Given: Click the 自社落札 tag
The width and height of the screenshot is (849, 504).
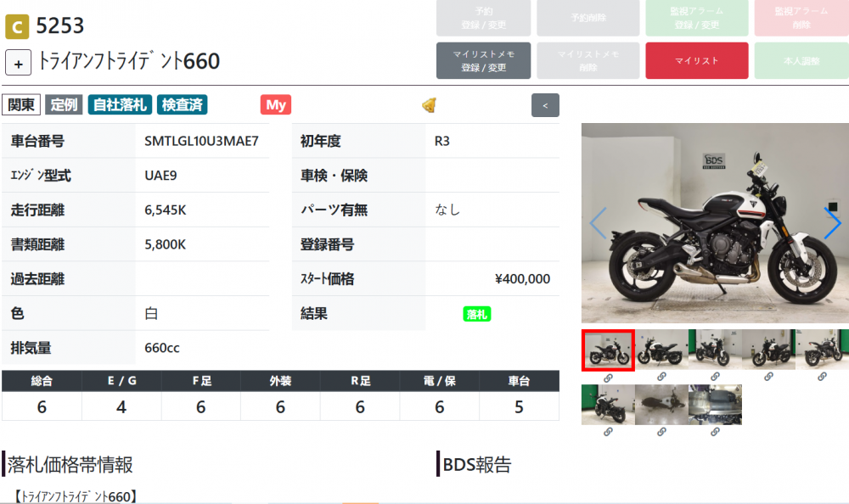Looking at the screenshot, I should pos(120,104).
